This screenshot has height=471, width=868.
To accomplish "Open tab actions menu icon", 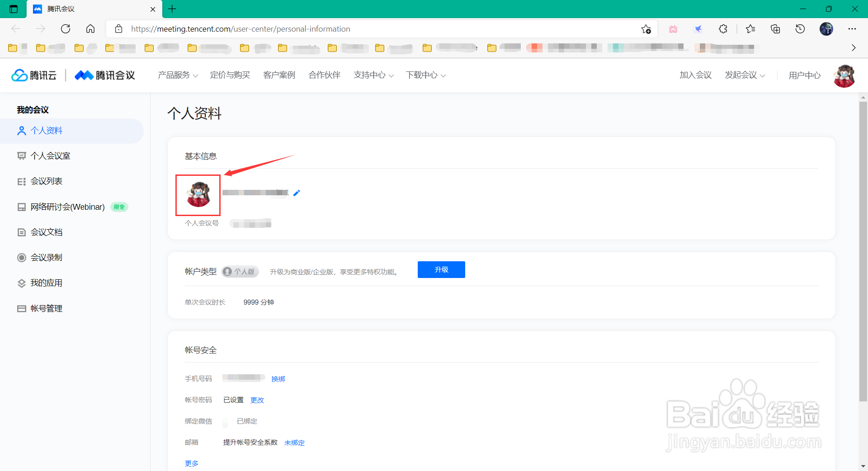I will [x=14, y=9].
